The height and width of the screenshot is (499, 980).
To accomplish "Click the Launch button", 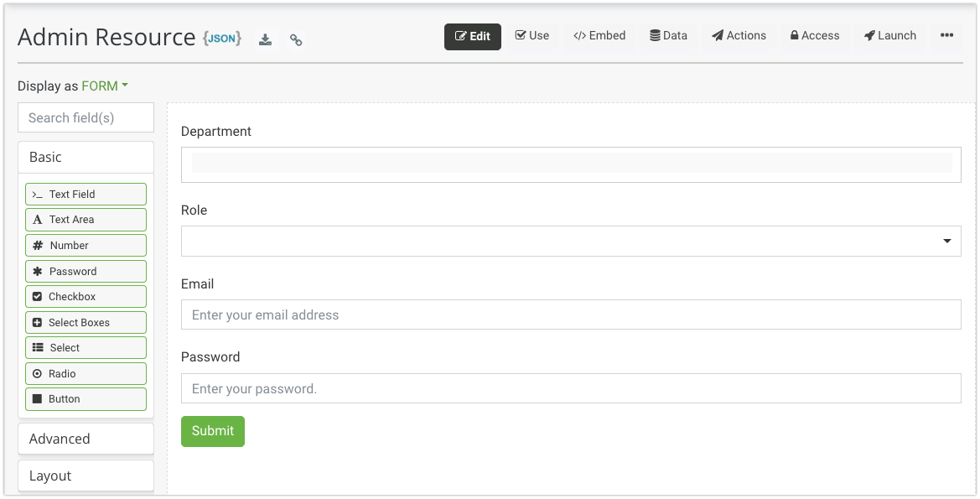I will pos(889,36).
